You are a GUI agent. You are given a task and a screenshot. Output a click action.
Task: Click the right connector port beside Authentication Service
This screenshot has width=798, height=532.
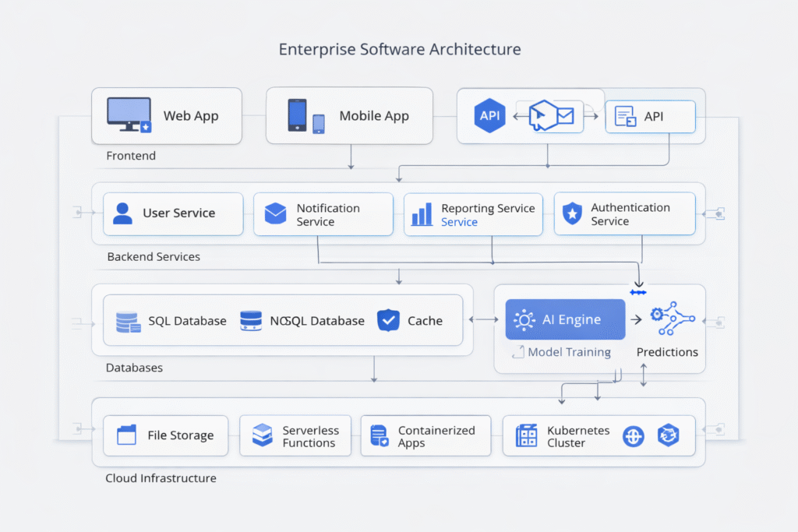click(x=719, y=213)
